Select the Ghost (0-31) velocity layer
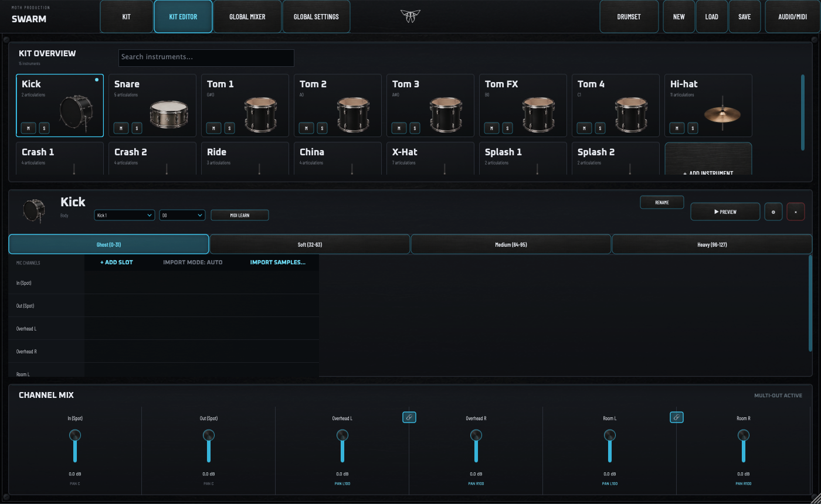 tap(108, 244)
